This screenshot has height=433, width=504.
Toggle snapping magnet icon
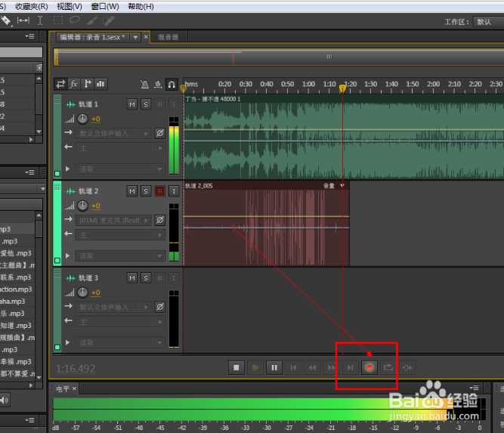point(172,85)
